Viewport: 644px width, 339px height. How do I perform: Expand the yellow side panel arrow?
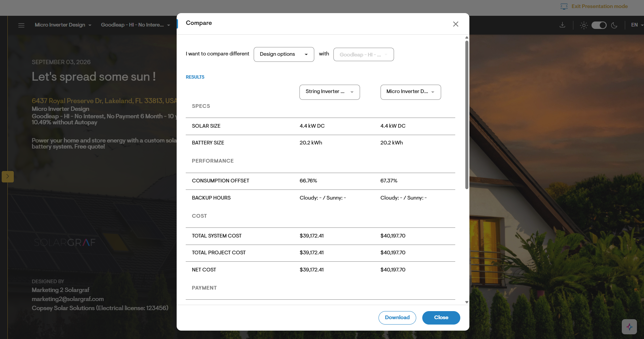pos(8,176)
